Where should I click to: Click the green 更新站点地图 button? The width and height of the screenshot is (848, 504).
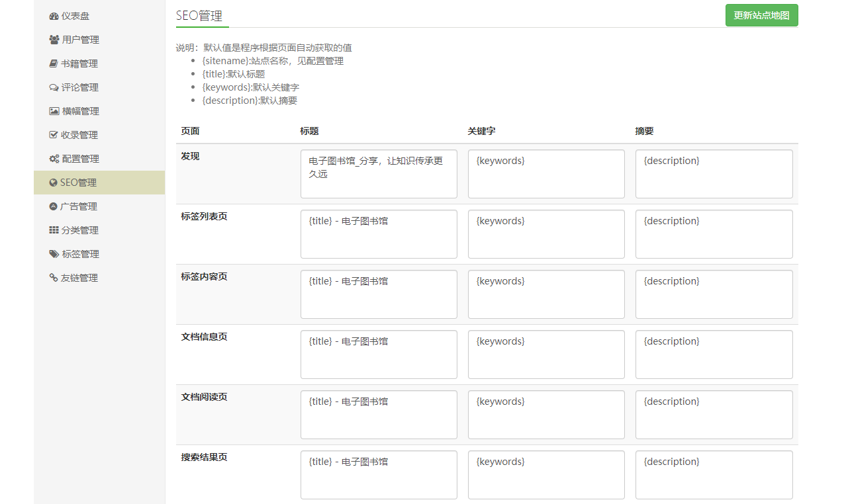coord(761,15)
